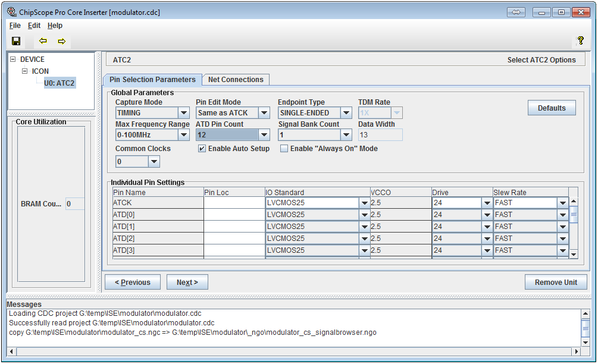Screen dimensions: 598x364
Task: Click the Remove Unit button
Action: [556, 283]
